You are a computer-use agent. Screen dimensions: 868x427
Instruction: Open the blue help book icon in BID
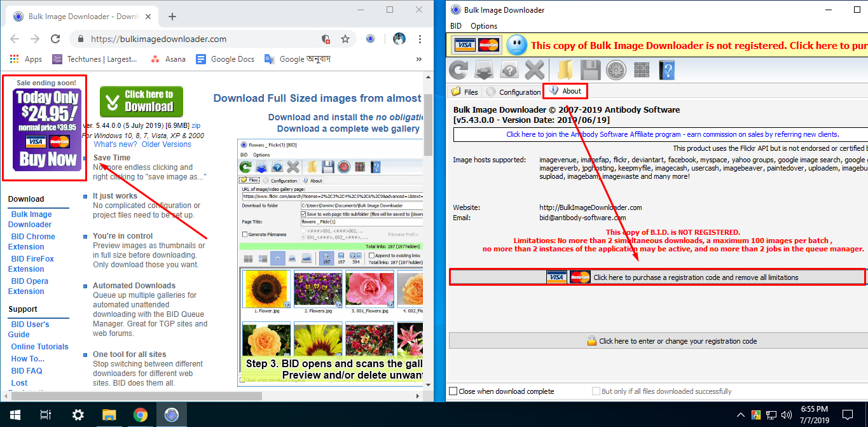coord(666,69)
